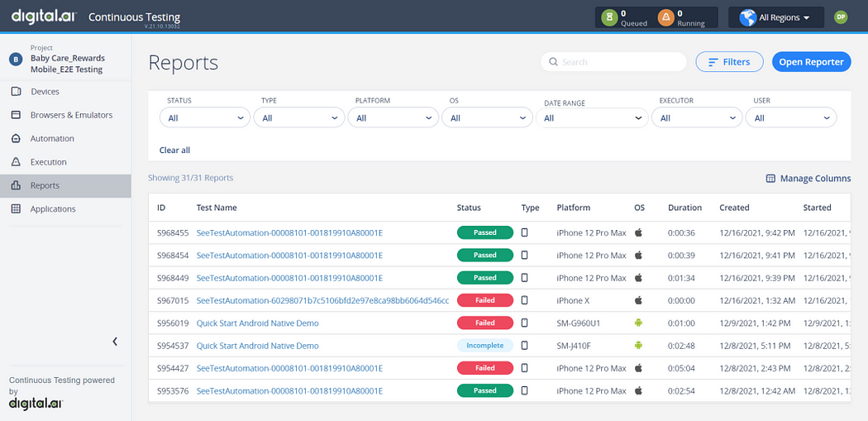Click the Test Name column header
Image resolution: width=868 pixels, height=421 pixels.
(217, 208)
